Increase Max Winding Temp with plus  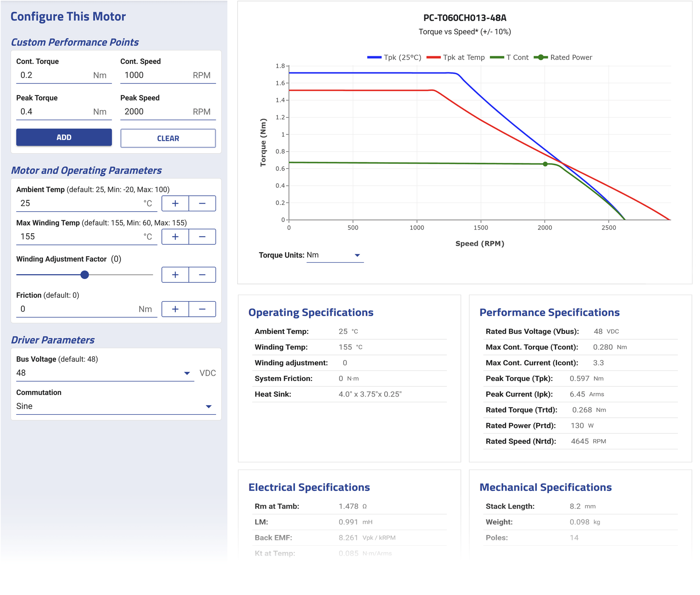175,237
